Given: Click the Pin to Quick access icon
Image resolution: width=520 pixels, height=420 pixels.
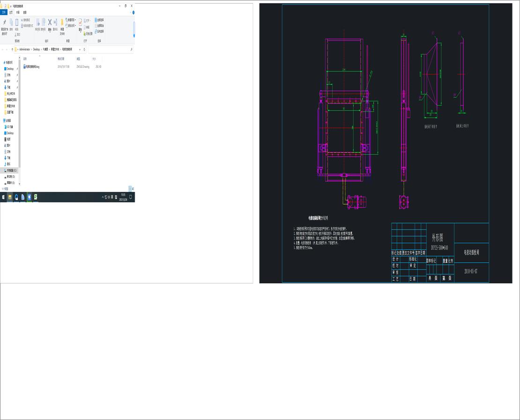Looking at the screenshot, I should 5,22.
